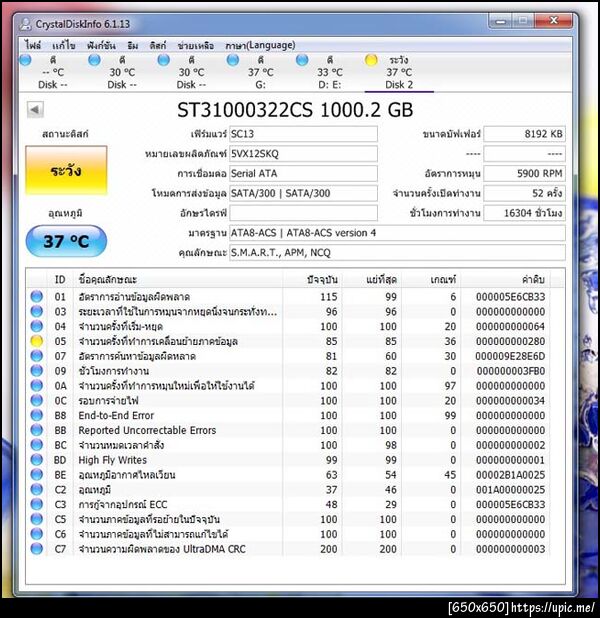Click blue status icon of High Fly Writes
Screen dimensions: 600x618
(37, 460)
